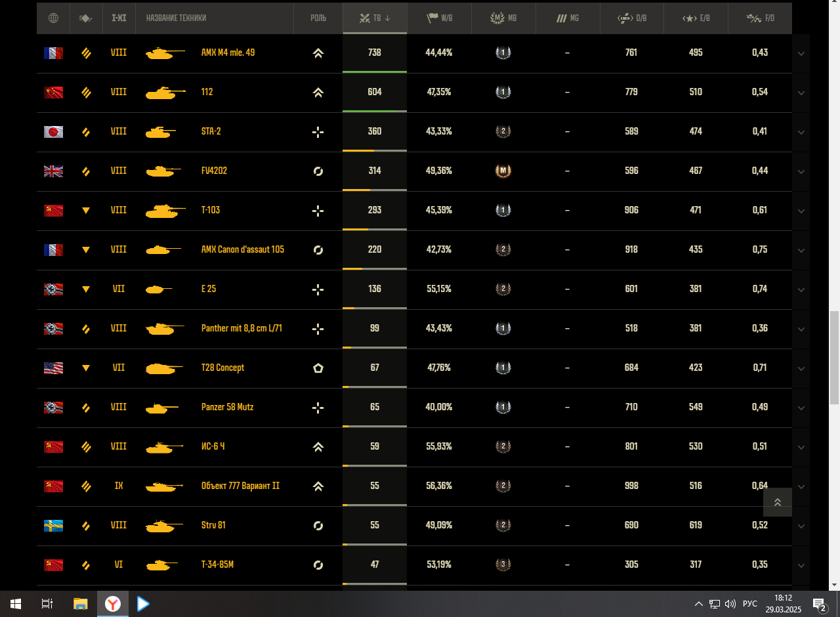The width and height of the screenshot is (840, 617).
Task: Expand details for FV4202 row
Action: pyautogui.click(x=801, y=171)
